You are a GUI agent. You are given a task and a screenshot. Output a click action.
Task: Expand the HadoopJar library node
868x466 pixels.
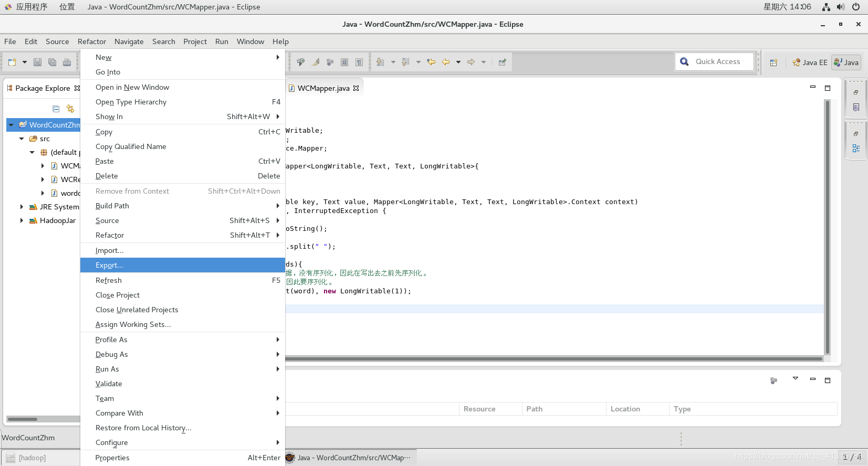(x=22, y=220)
